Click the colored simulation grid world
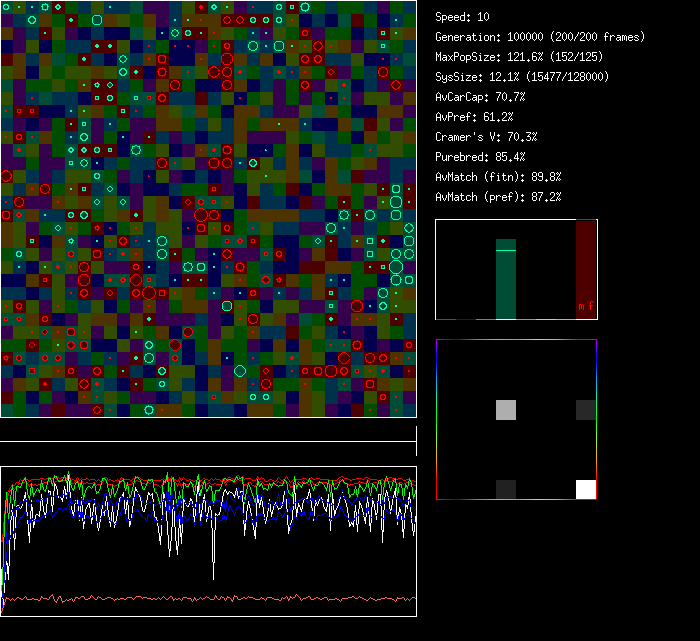This screenshot has width=700, height=641. (x=208, y=208)
